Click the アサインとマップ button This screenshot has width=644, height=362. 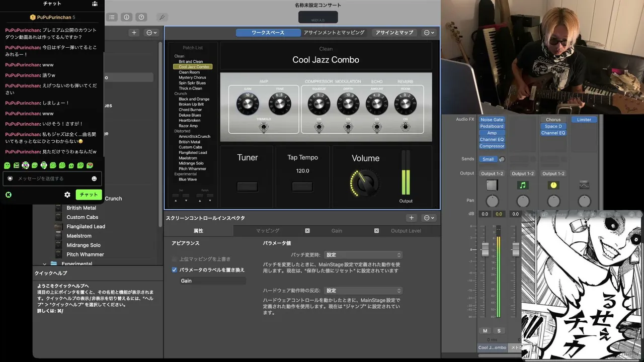point(394,33)
